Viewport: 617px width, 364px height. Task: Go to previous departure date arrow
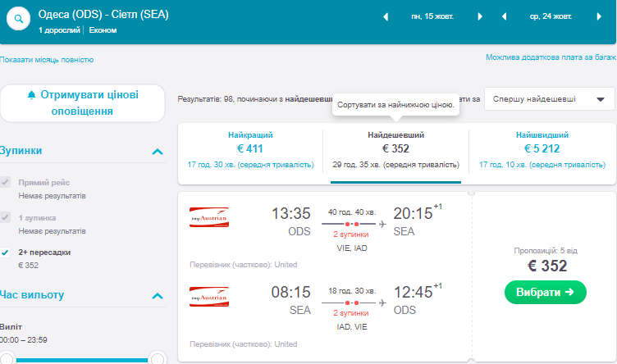(x=386, y=16)
